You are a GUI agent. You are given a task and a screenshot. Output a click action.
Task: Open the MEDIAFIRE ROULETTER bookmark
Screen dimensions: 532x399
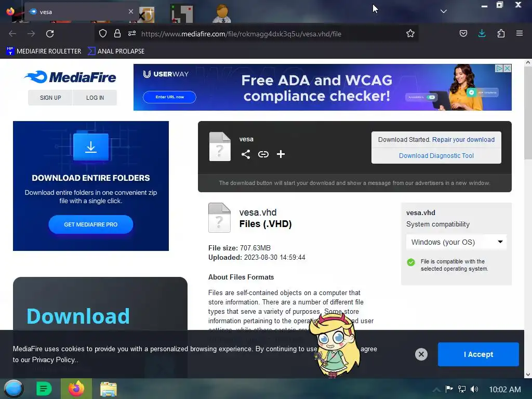click(44, 51)
